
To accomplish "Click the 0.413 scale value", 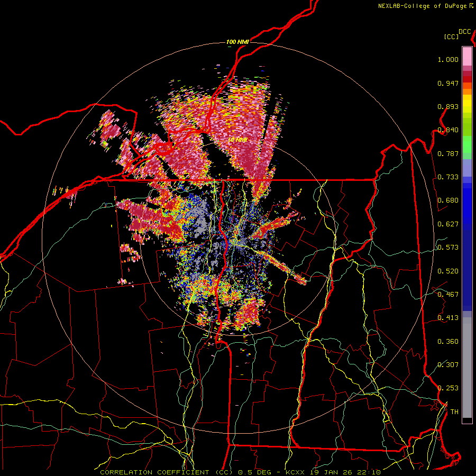I will tap(448, 318).
